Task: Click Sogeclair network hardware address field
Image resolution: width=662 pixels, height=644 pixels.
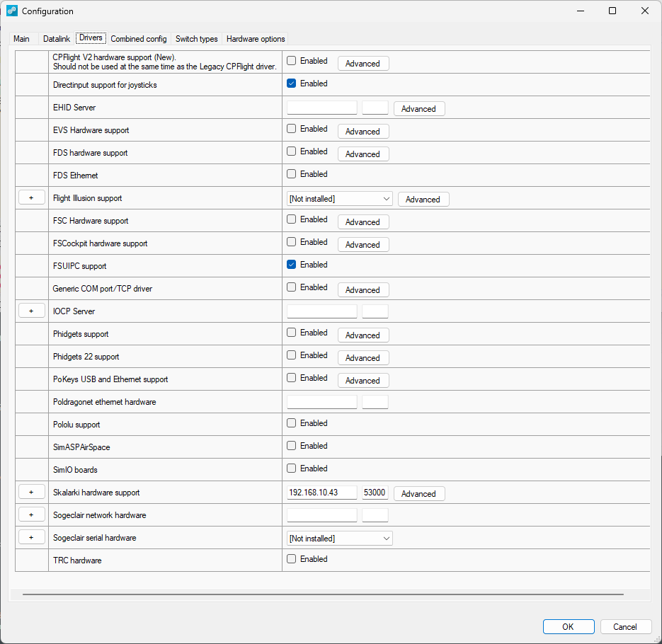Action: tap(321, 515)
